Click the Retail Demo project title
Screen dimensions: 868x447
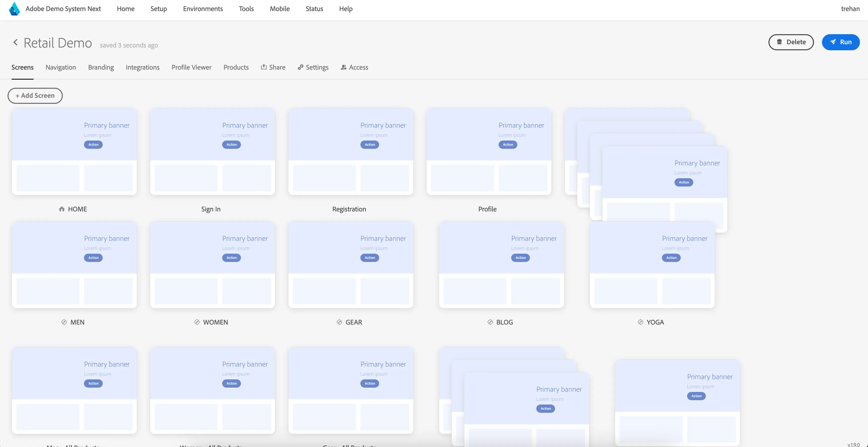point(58,43)
